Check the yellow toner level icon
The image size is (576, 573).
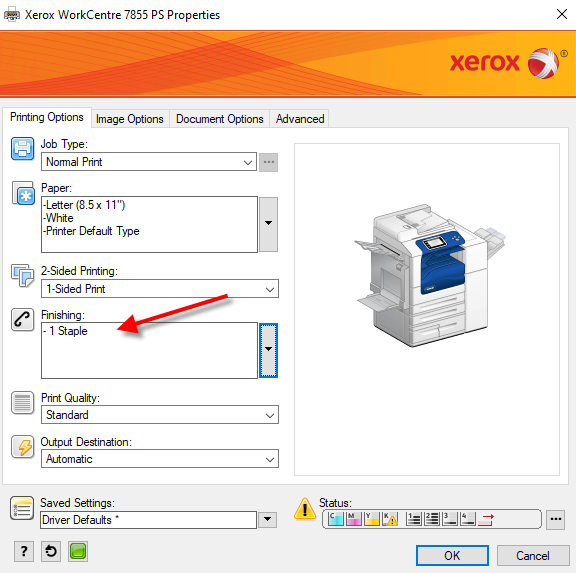click(x=372, y=519)
